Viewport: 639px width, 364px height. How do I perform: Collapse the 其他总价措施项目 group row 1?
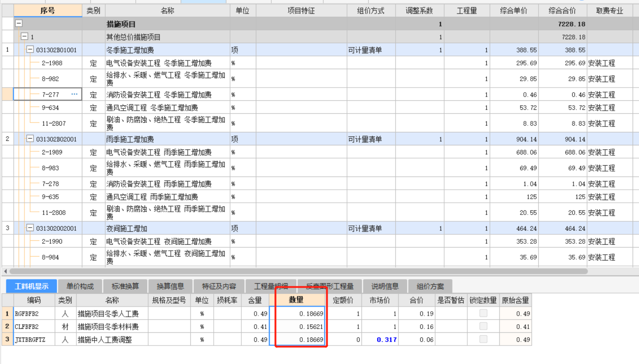coord(24,37)
